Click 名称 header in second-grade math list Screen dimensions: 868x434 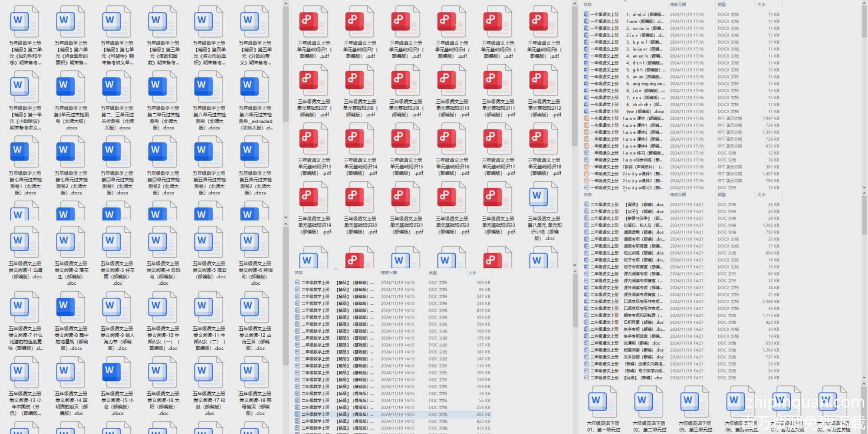pyautogui.click(x=299, y=273)
